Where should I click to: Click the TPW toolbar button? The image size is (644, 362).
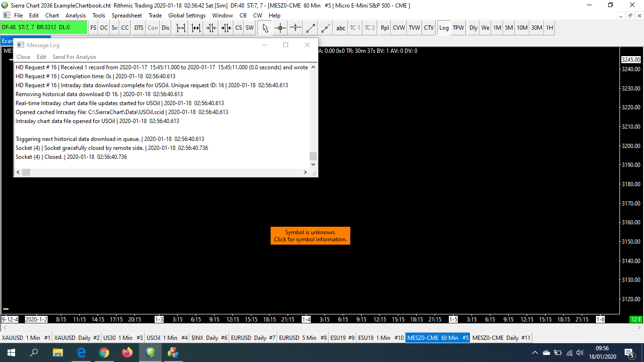pos(458,28)
